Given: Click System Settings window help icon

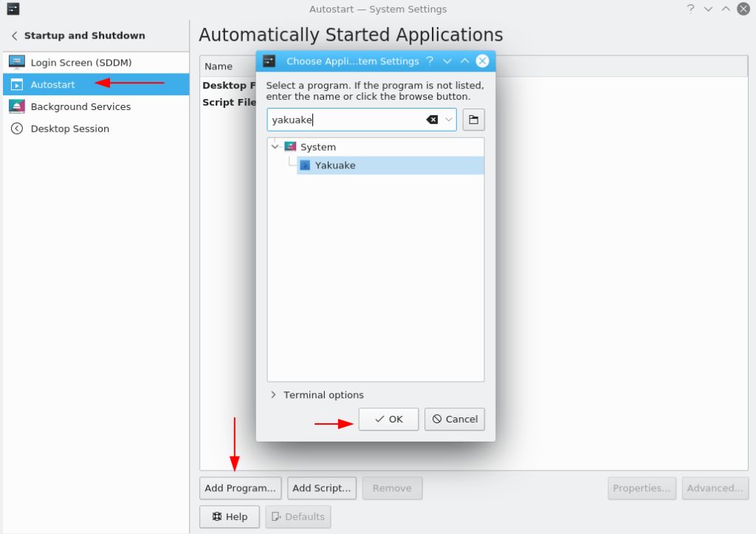Looking at the screenshot, I should (x=690, y=9).
